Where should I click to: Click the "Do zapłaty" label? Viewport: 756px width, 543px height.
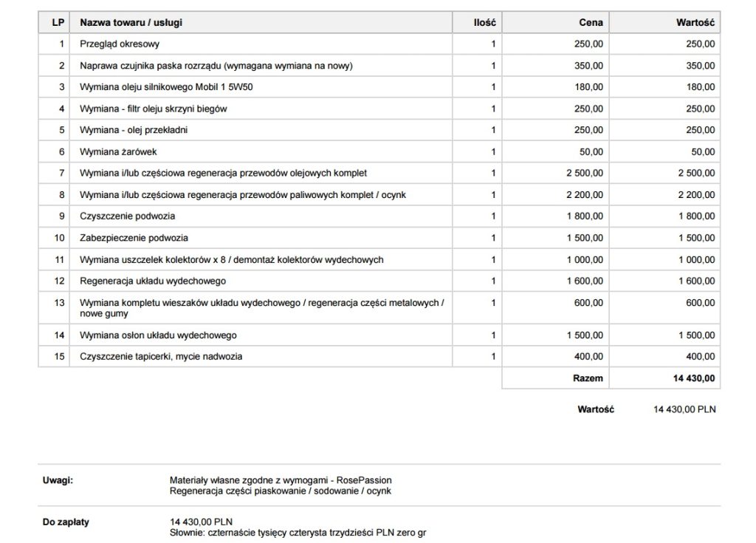(66, 522)
